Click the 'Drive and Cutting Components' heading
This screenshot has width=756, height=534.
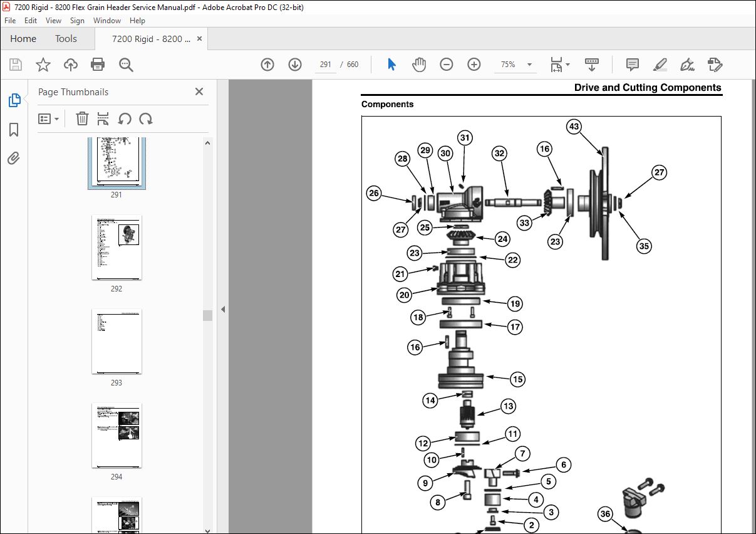pos(648,88)
